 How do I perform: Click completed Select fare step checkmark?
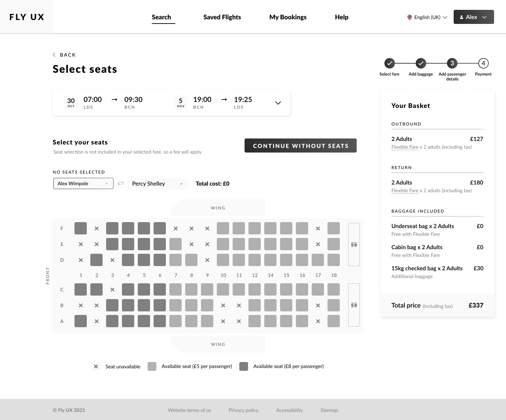pyautogui.click(x=389, y=63)
